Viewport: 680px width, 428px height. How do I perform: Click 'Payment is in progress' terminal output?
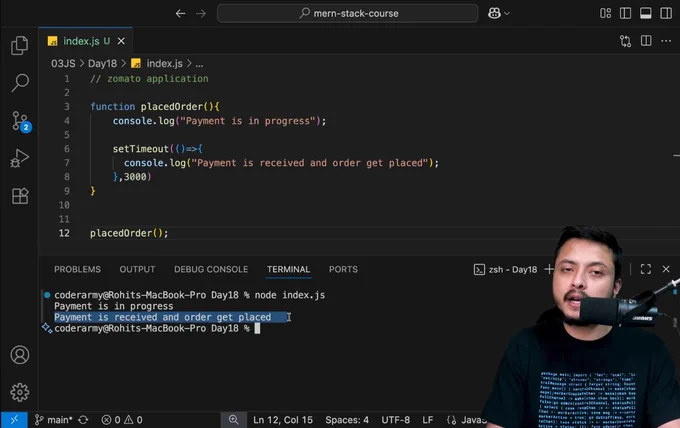[x=114, y=306]
